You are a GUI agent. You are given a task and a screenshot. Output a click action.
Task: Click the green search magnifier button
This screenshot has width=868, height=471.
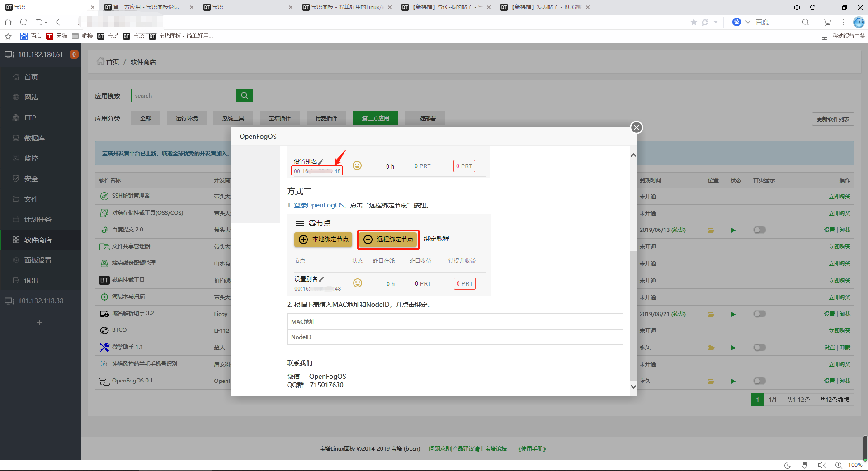244,95
